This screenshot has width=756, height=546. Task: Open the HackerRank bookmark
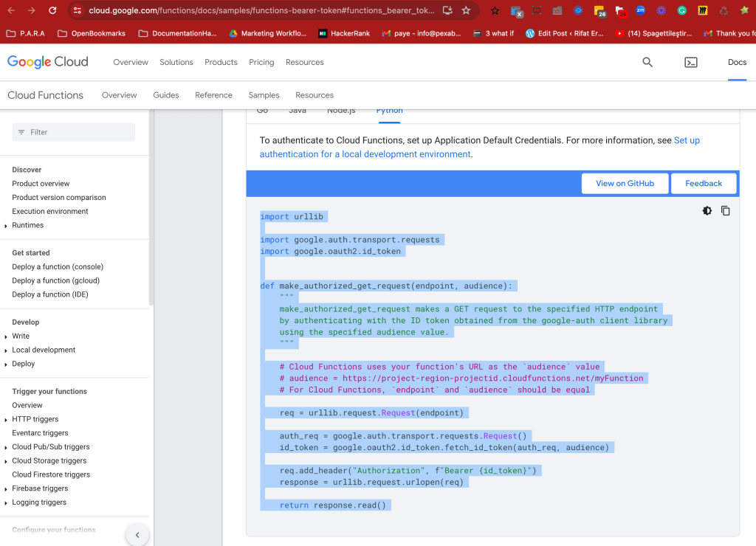point(344,33)
